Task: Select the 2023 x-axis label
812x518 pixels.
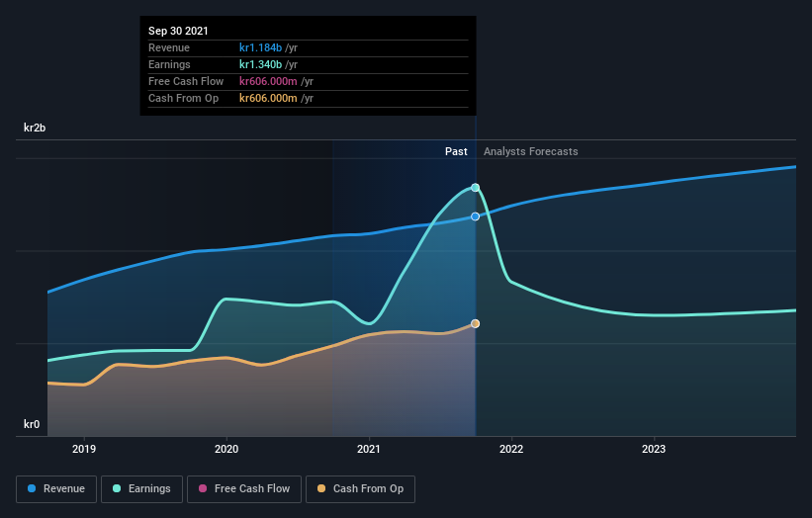Action: [x=654, y=449]
